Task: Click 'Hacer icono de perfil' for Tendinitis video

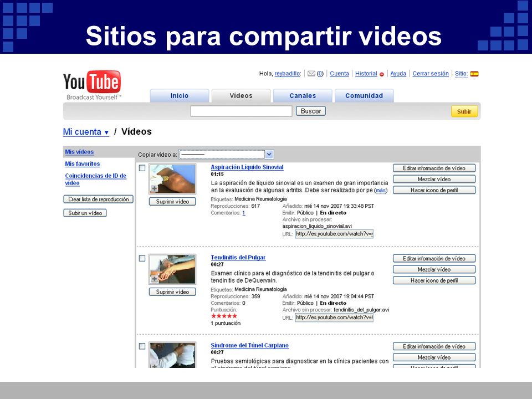Action: [434, 280]
